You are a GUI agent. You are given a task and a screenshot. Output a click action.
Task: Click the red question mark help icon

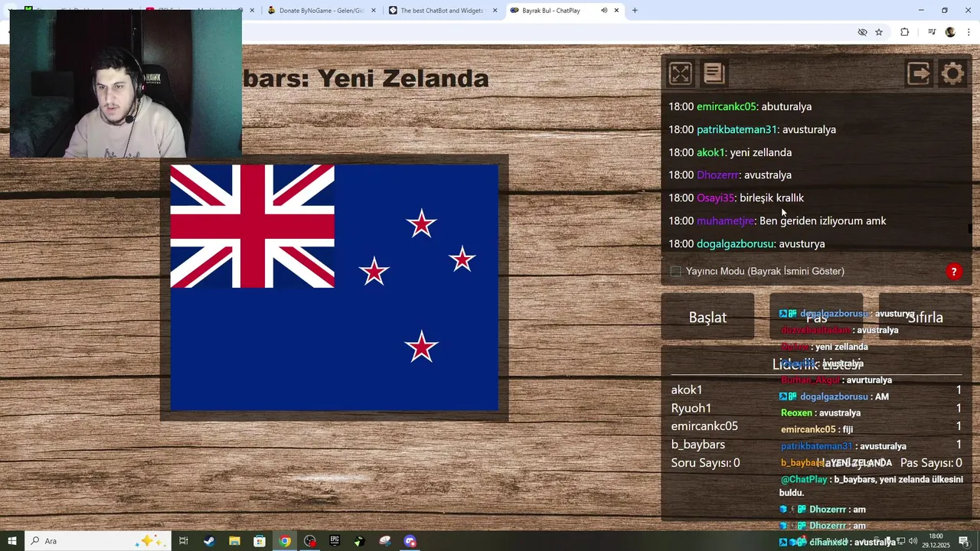(953, 272)
